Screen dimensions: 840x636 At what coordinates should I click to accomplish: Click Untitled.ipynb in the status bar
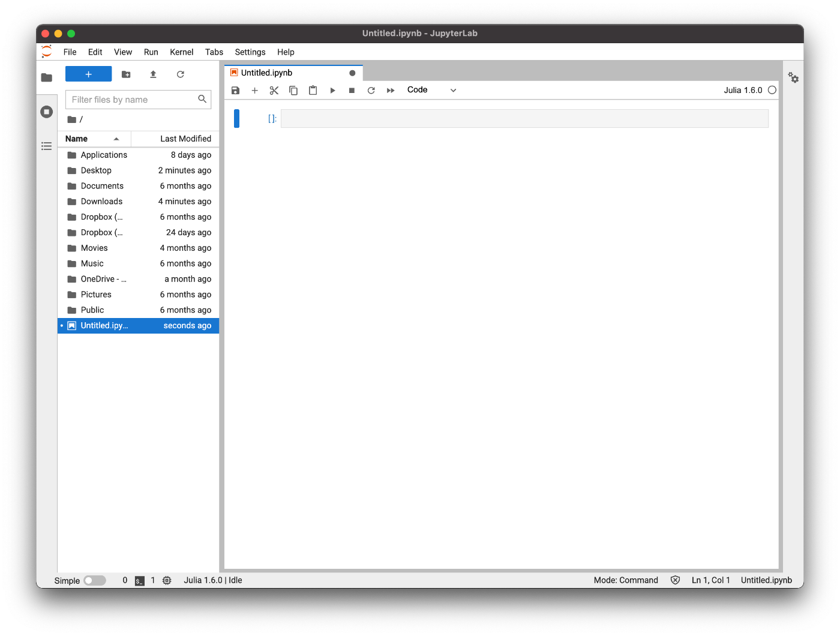(766, 580)
